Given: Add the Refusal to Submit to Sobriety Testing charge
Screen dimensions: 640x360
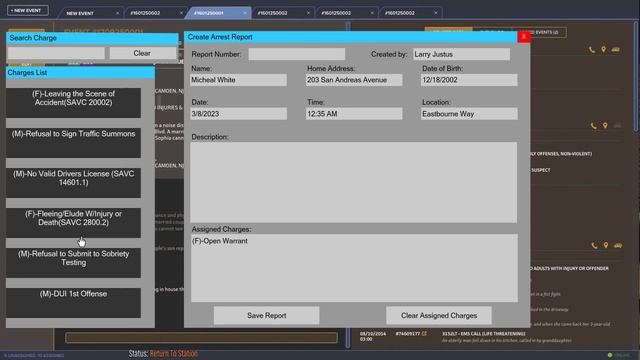Looking at the screenshot, I should click(x=73, y=262).
